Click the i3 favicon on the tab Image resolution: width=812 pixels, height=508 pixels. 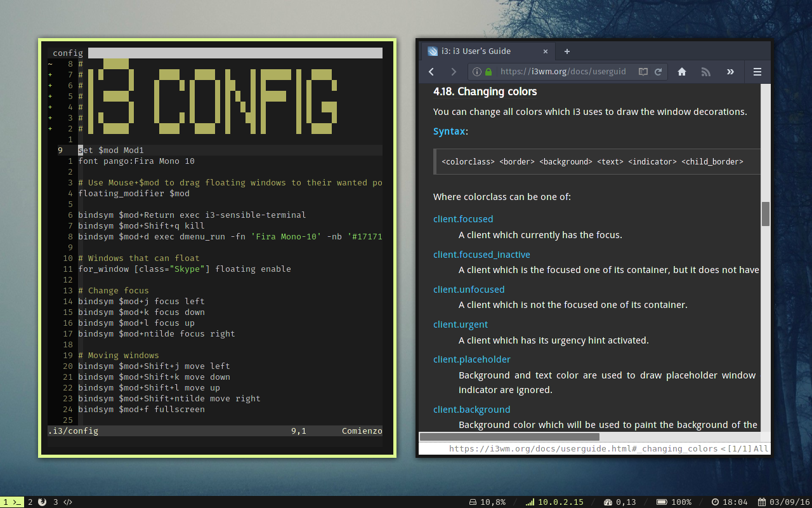[433, 51]
